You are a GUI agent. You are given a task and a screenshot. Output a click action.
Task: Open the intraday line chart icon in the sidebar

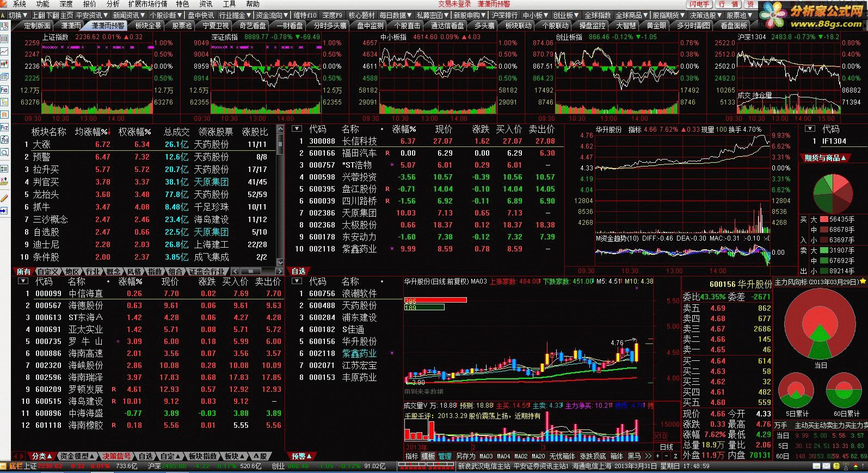tap(4, 52)
